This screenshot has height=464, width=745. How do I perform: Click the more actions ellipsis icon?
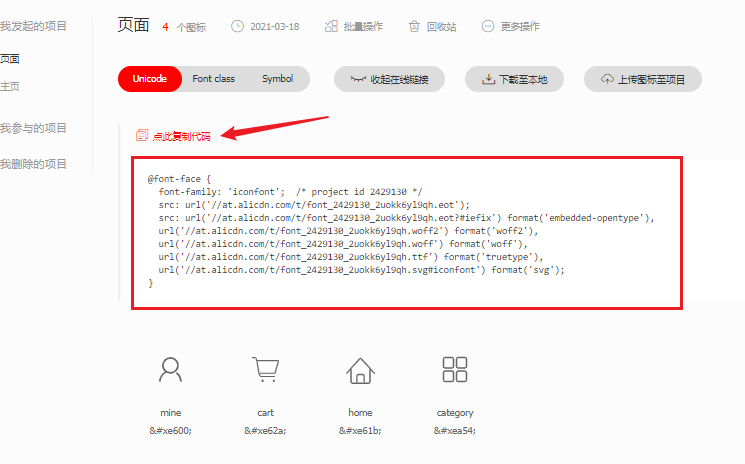(488, 26)
